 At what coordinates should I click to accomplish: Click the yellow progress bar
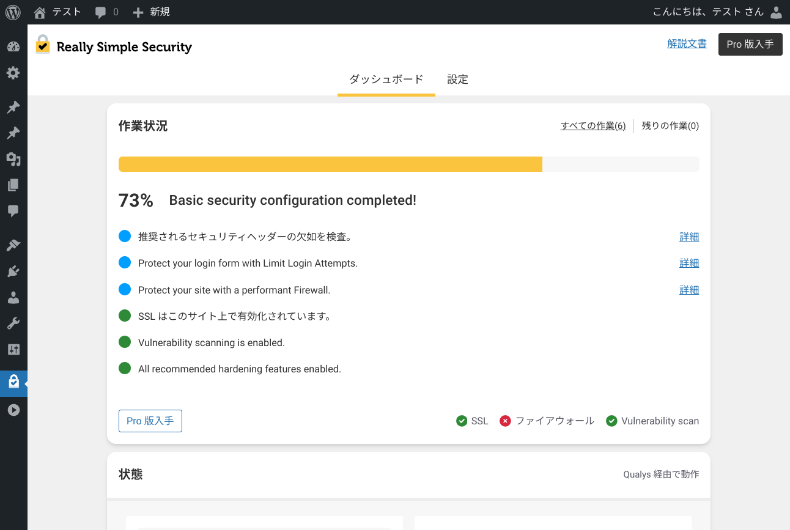(330, 164)
